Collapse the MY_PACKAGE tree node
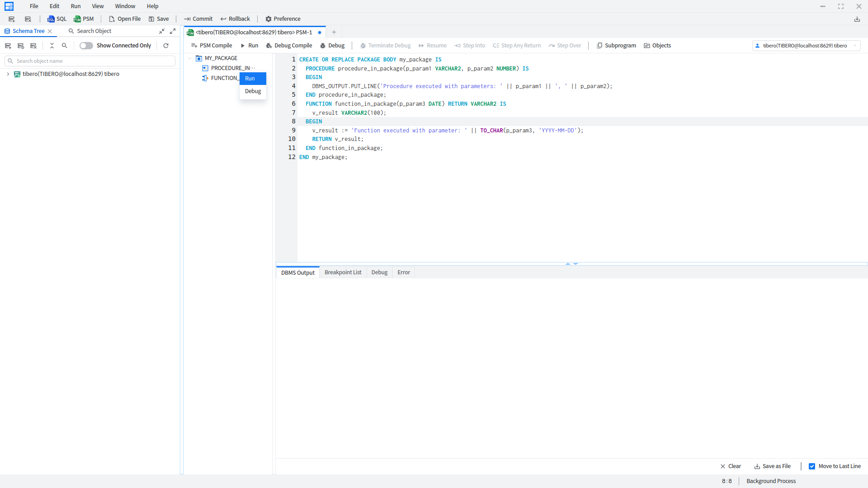The image size is (868, 488). 190,58
